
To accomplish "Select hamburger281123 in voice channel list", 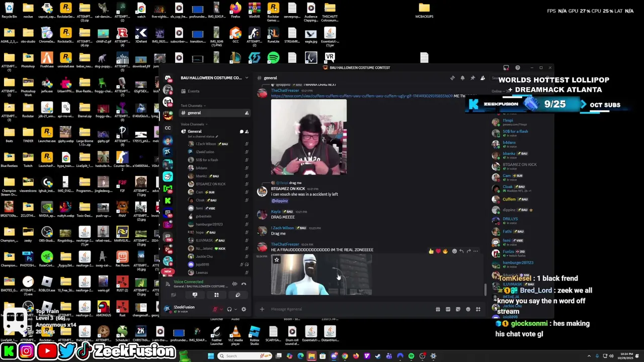I will coord(209,224).
